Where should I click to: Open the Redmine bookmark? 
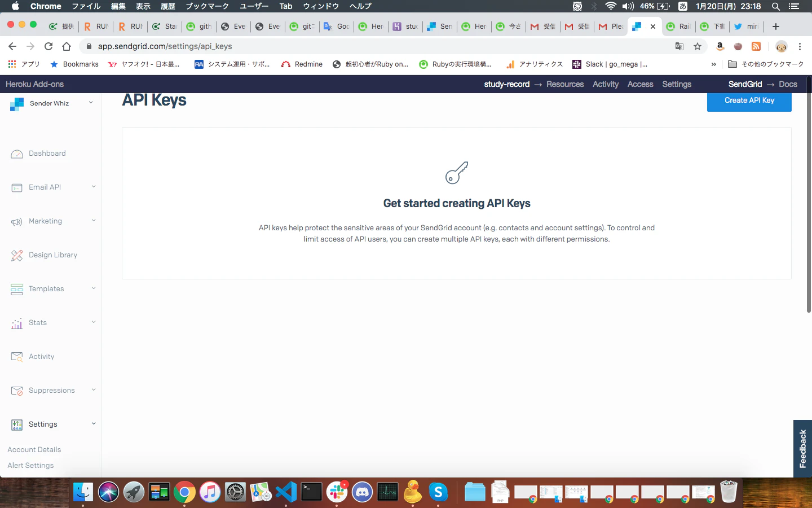coord(302,64)
